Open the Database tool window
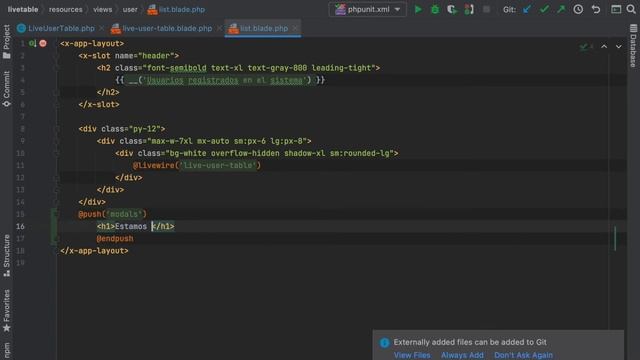The height and width of the screenshot is (360, 640). tap(633, 46)
